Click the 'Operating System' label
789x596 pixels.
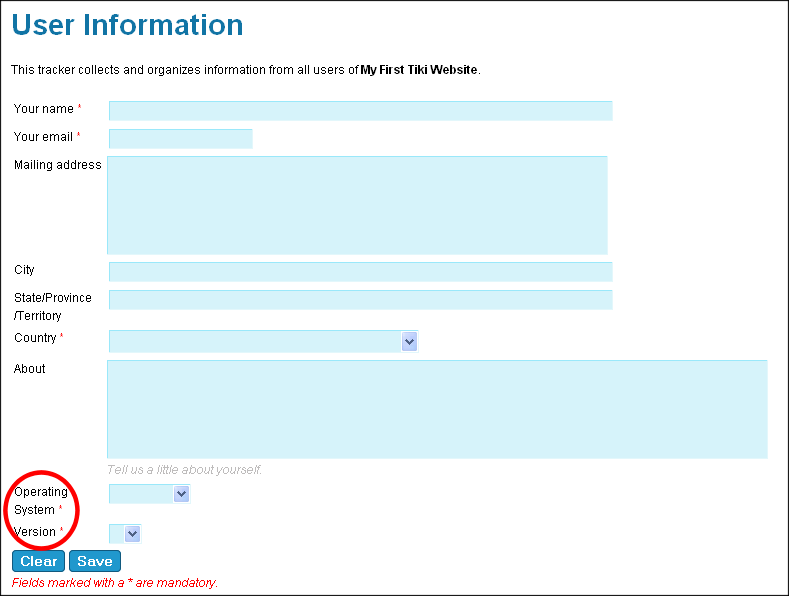point(41,501)
